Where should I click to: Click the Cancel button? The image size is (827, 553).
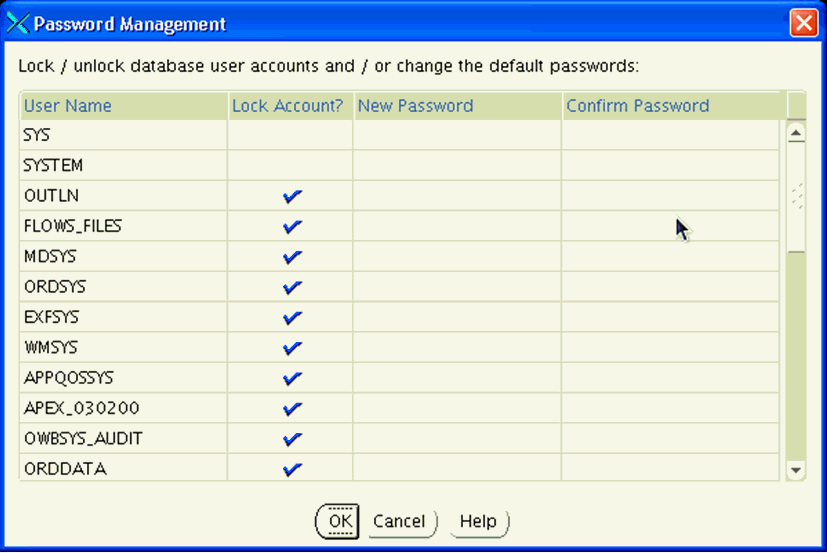point(402,522)
